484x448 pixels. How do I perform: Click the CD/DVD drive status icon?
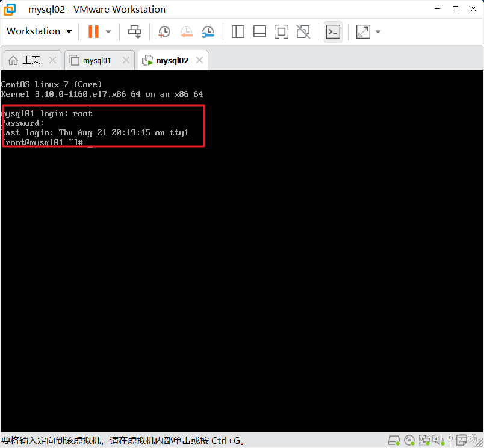[x=409, y=440]
